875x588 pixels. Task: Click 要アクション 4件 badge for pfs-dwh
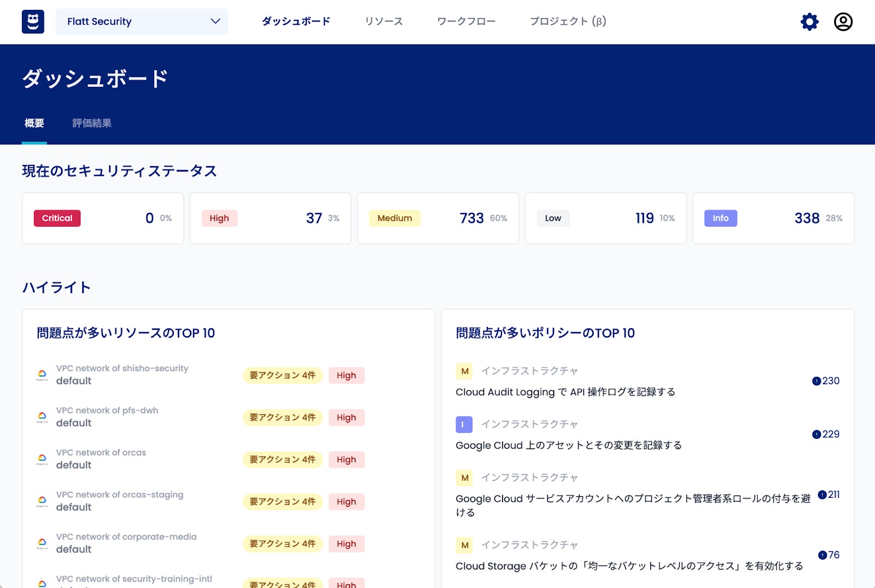(283, 418)
